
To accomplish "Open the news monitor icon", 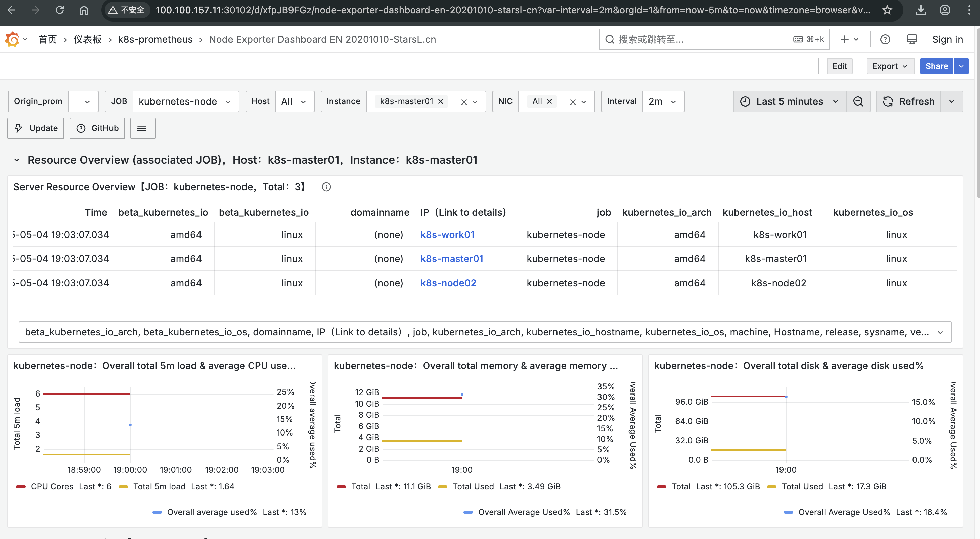I will (912, 39).
